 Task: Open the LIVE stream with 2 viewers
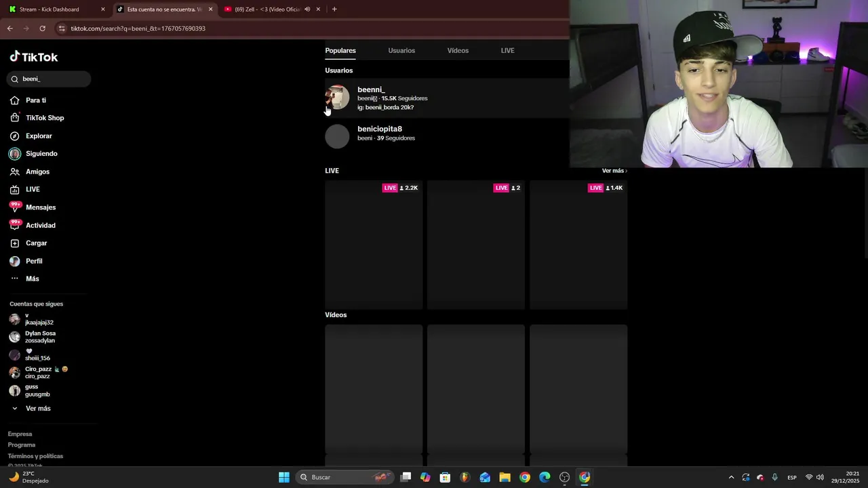click(x=476, y=245)
